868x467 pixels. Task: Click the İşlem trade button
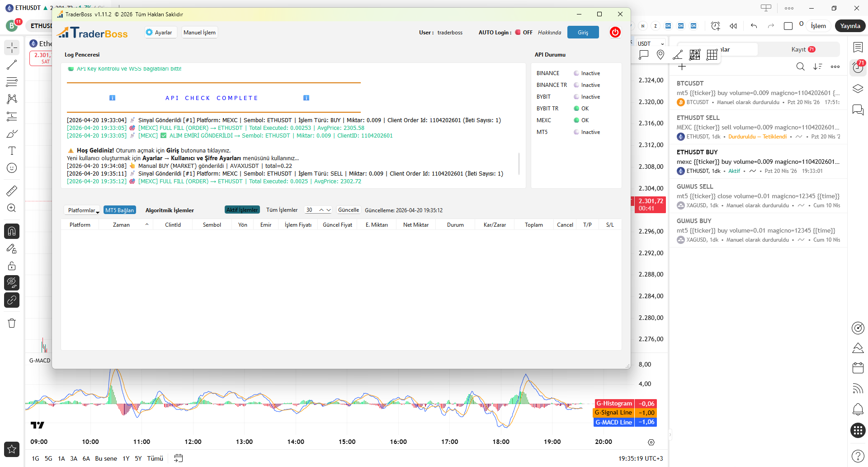coord(818,26)
